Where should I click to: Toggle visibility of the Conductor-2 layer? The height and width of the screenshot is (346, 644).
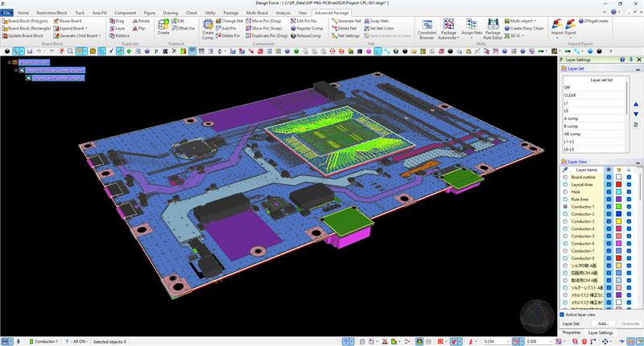608,214
